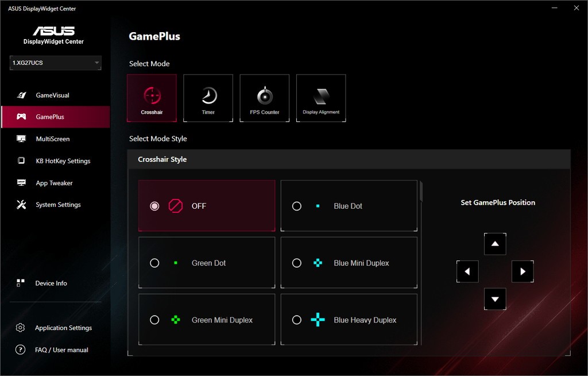Click the Blue Mini Duplex preview icon

(318, 263)
